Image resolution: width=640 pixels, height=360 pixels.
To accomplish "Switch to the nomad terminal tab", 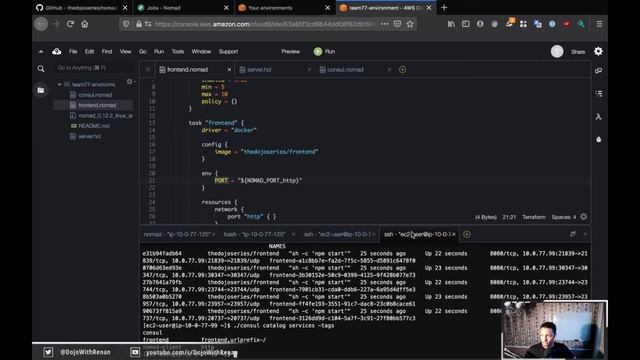I will [177, 234].
